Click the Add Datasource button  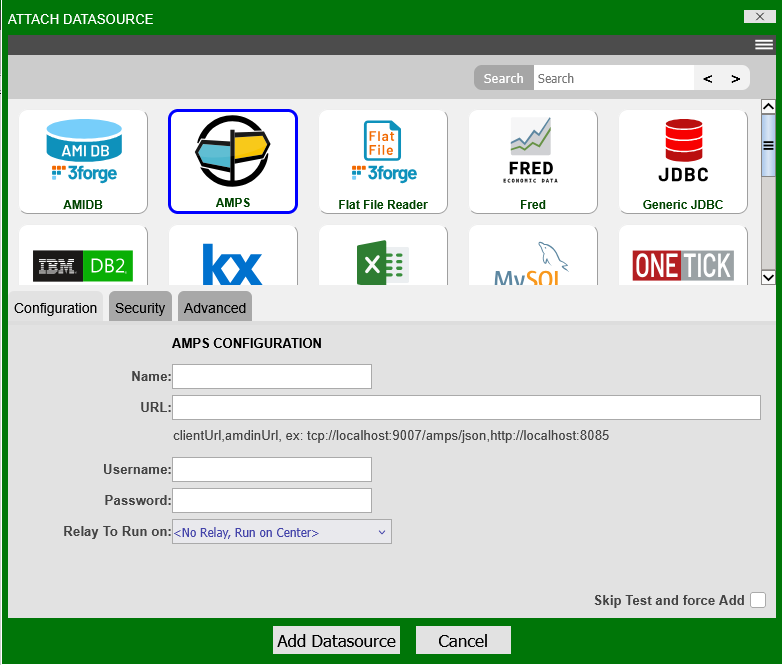[x=336, y=641]
